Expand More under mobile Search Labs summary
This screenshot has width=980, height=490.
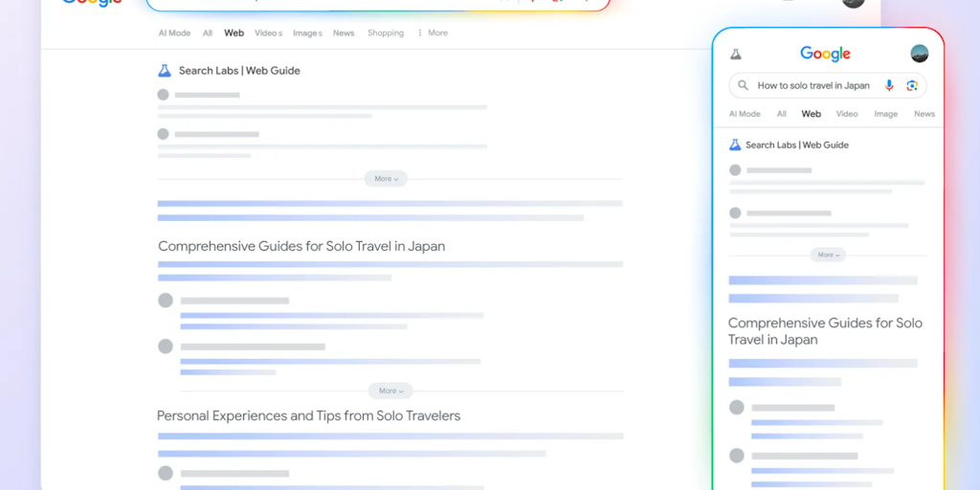[828, 255]
